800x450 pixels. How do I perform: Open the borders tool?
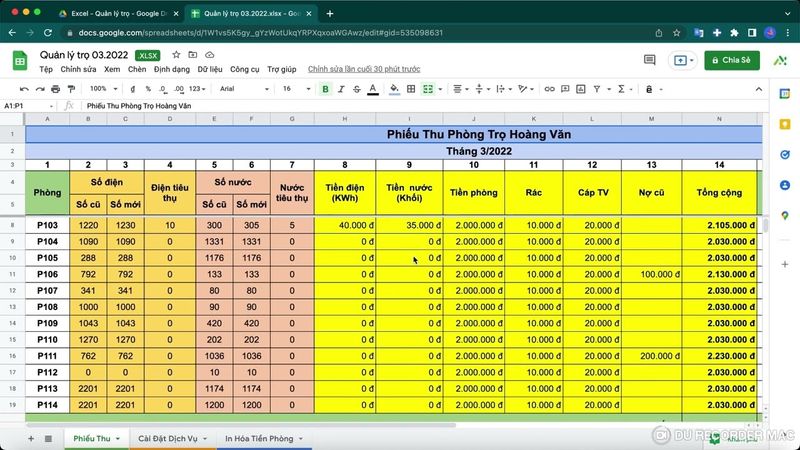click(411, 89)
